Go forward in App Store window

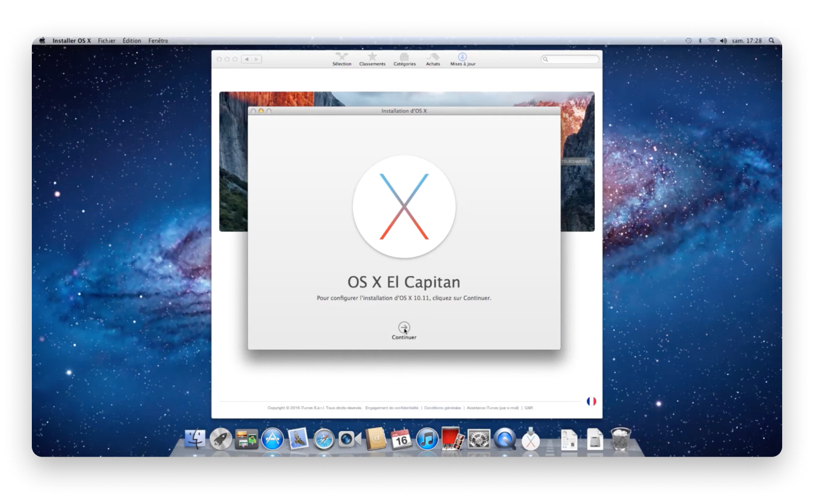click(x=256, y=59)
